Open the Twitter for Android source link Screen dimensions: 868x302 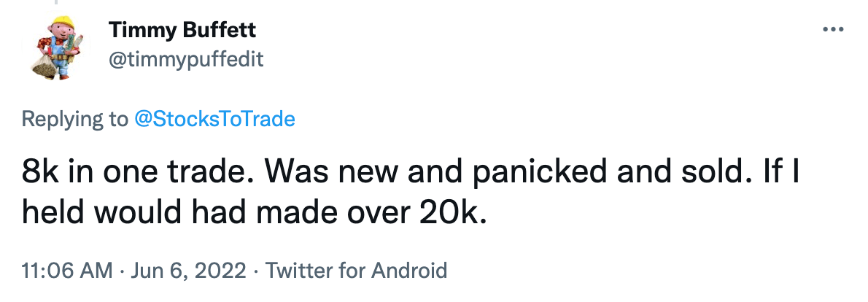[356, 271]
